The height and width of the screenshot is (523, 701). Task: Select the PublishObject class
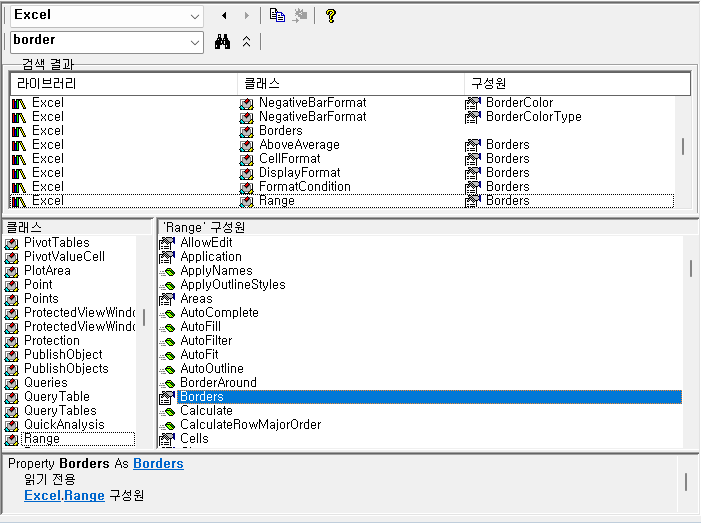pos(63,354)
